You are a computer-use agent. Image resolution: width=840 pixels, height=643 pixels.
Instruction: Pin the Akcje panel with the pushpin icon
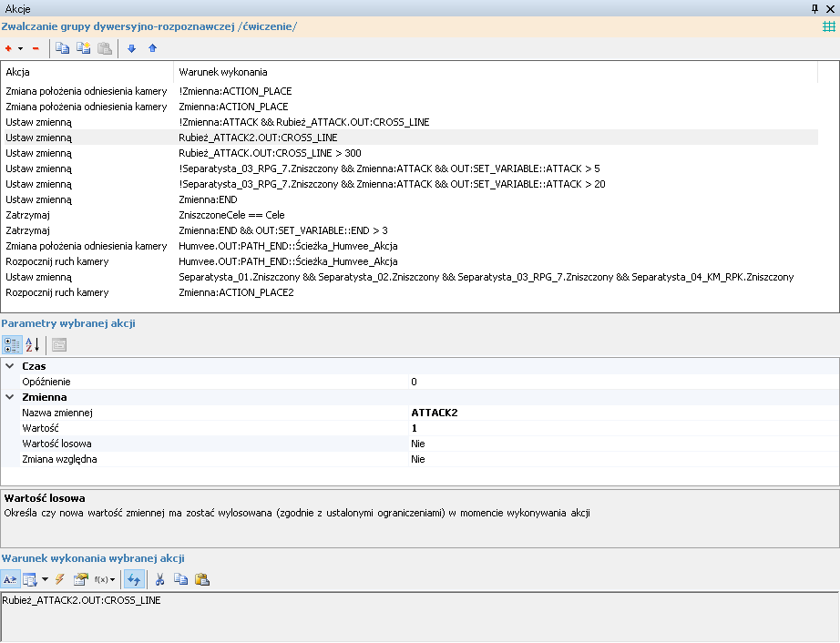point(814,8)
